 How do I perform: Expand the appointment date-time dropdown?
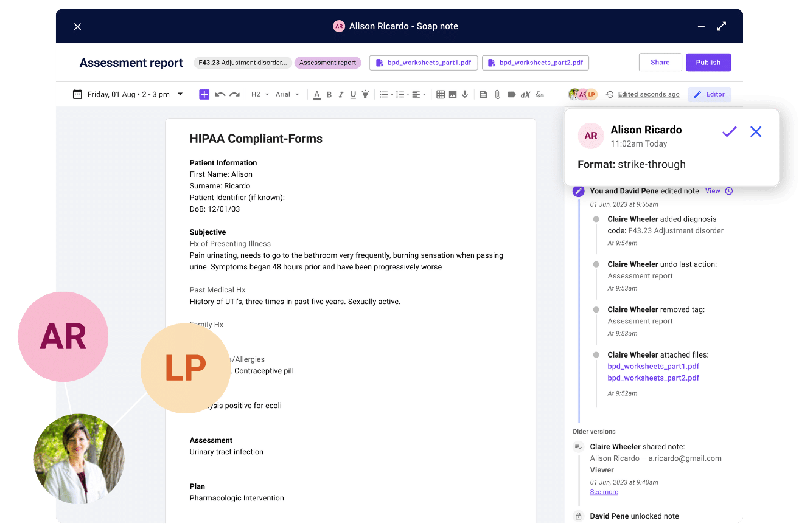(180, 94)
